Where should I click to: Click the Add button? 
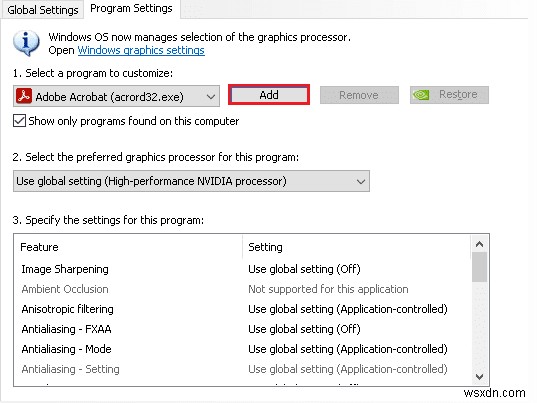269,95
